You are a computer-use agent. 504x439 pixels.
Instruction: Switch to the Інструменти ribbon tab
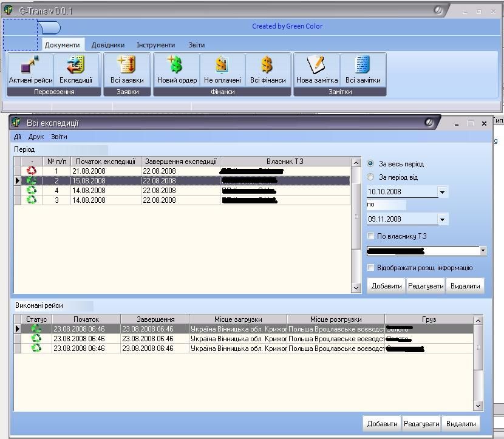pos(156,45)
